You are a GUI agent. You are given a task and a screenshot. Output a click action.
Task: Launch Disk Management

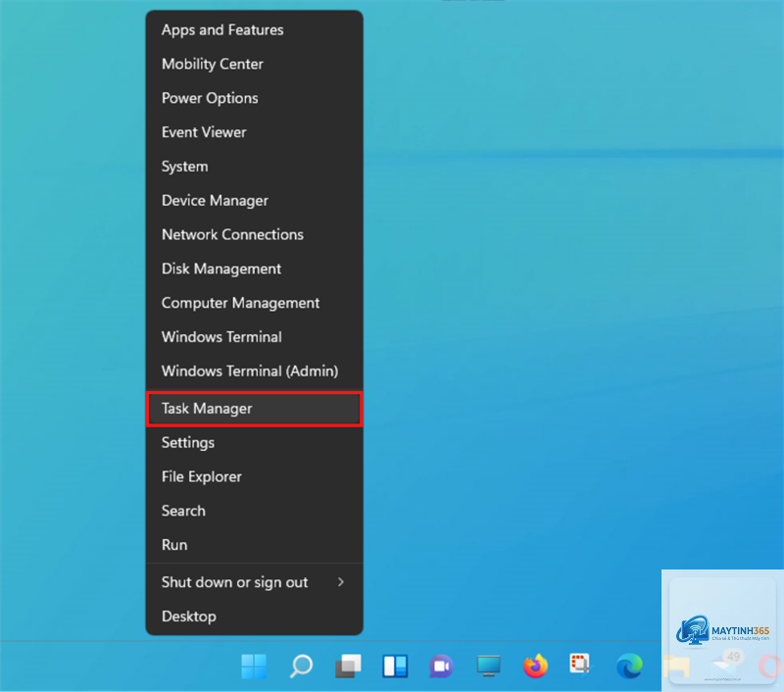(254, 269)
